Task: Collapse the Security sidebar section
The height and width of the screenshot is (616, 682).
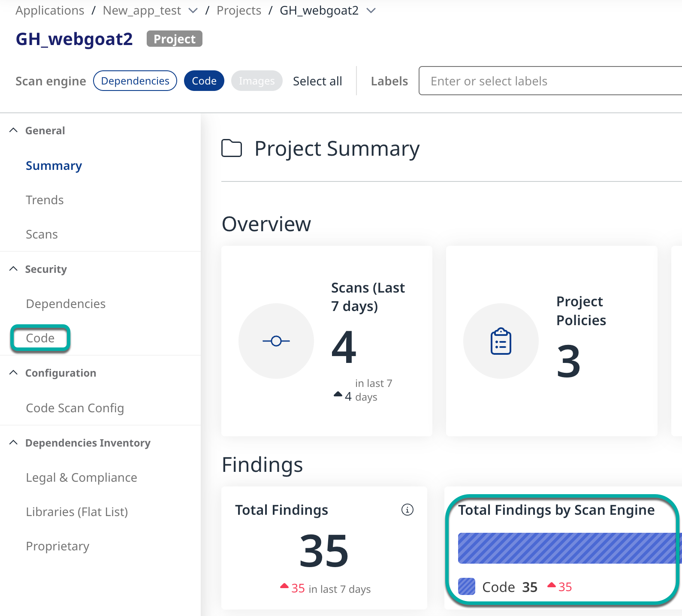Action: point(14,269)
